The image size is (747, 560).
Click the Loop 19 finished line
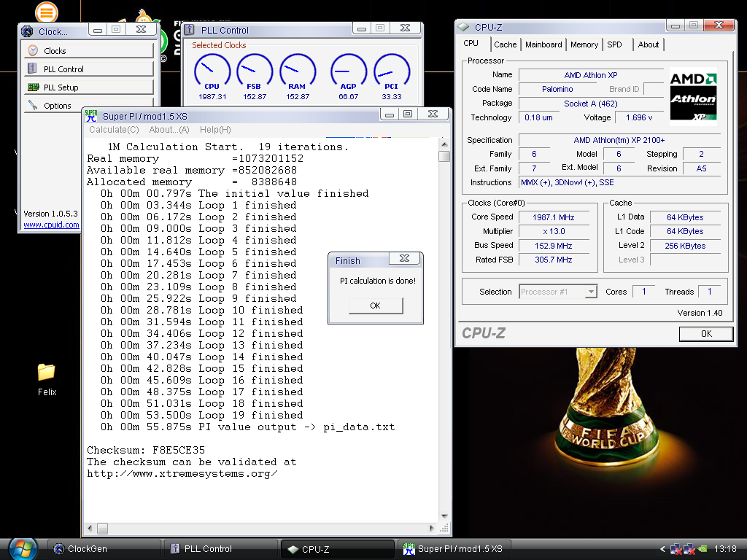pyautogui.click(x=201, y=415)
